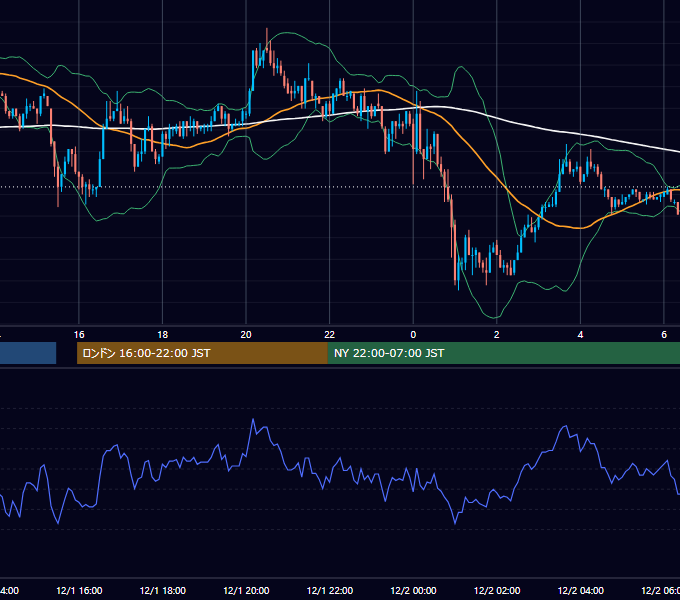The width and height of the screenshot is (680, 600).
Task: Click the 12/1 16:00 date label
Action: (79, 591)
